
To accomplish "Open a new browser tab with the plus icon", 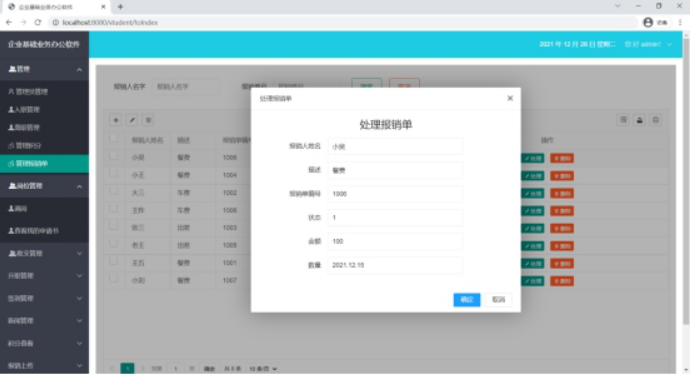I will point(120,7).
